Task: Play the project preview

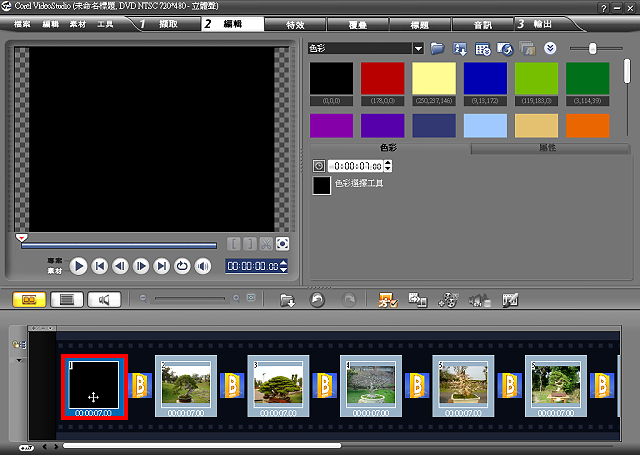Action: (x=78, y=266)
